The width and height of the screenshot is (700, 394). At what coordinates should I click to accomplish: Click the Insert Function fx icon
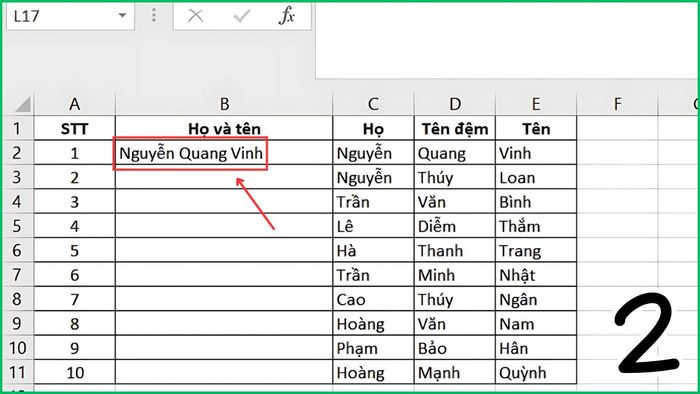coord(287,16)
